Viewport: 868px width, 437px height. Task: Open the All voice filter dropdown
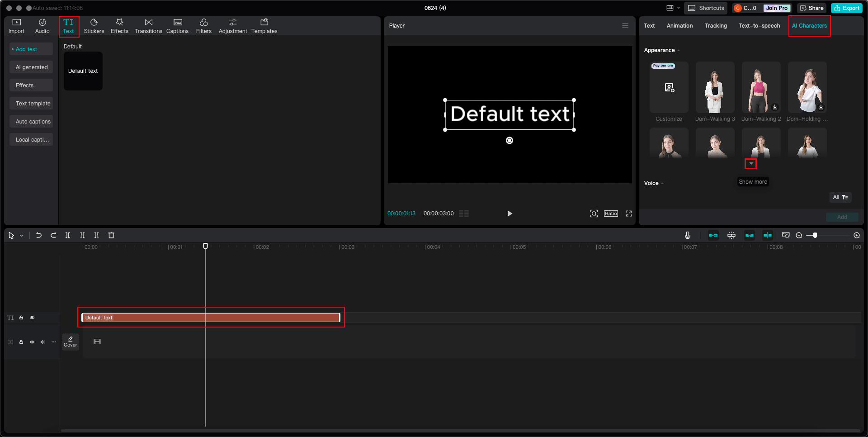(x=840, y=197)
